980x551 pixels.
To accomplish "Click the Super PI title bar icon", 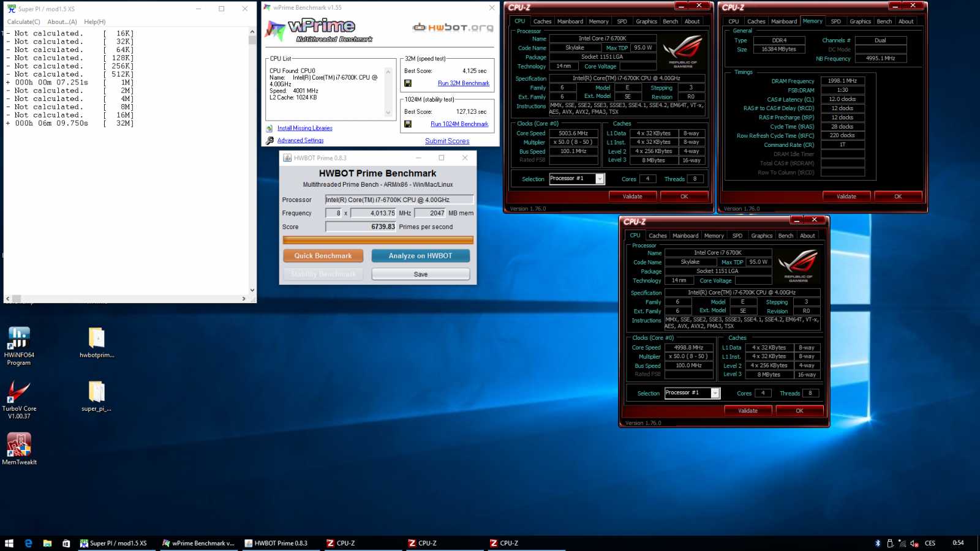I will [11, 9].
